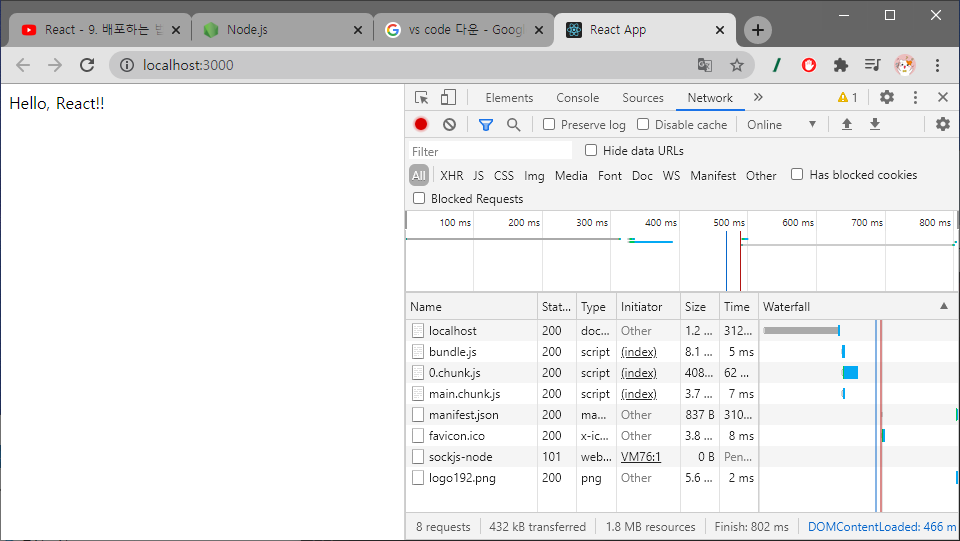Close the React App browser tab
The height and width of the screenshot is (541, 960).
point(720,30)
